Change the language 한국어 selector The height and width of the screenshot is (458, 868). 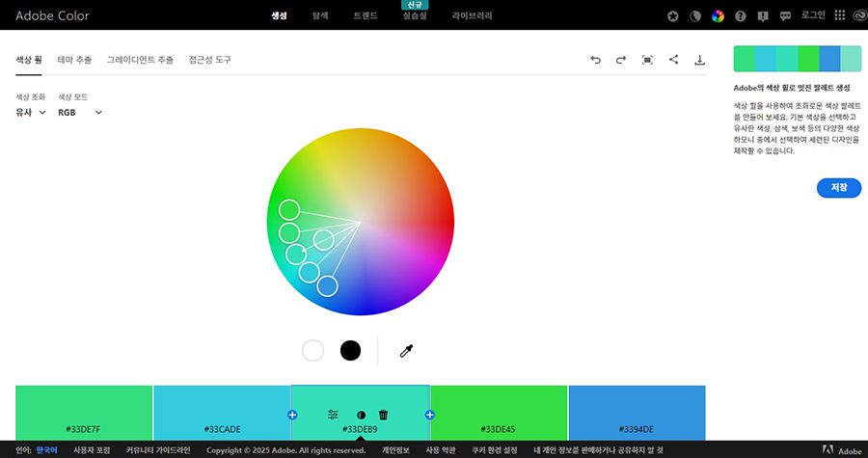(x=46, y=450)
